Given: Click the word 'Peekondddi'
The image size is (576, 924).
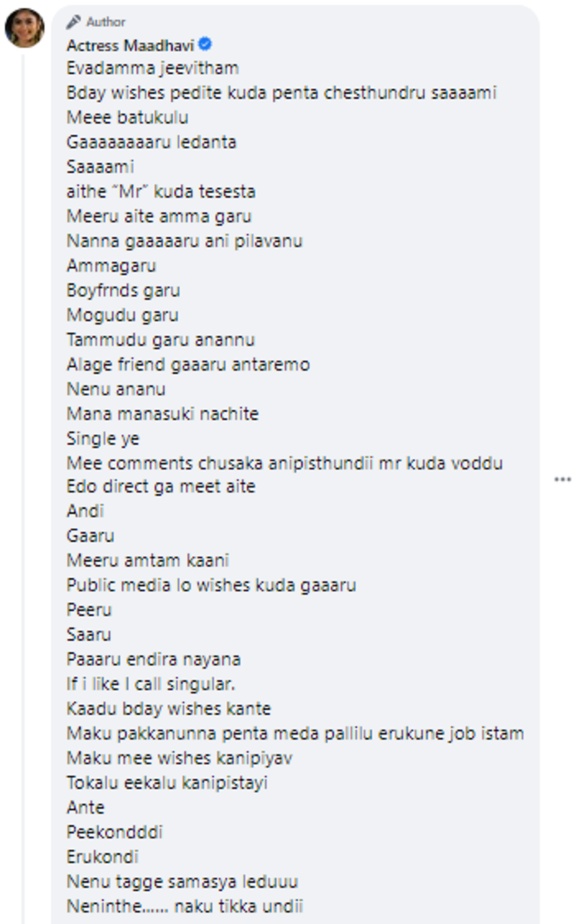Looking at the screenshot, I should point(114,832).
